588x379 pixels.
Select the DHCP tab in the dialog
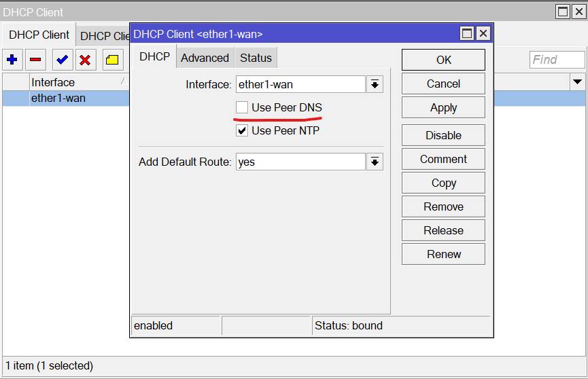click(154, 56)
